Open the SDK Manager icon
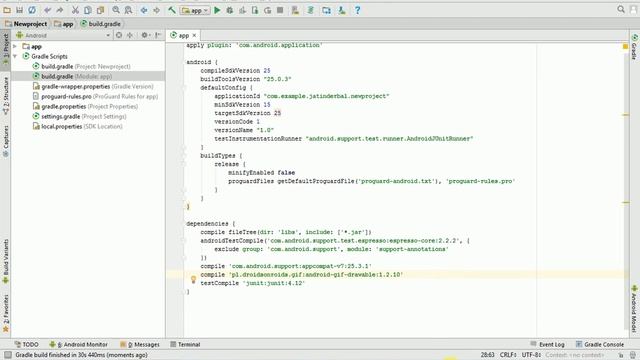This screenshot has height=360, width=640. coord(342,10)
